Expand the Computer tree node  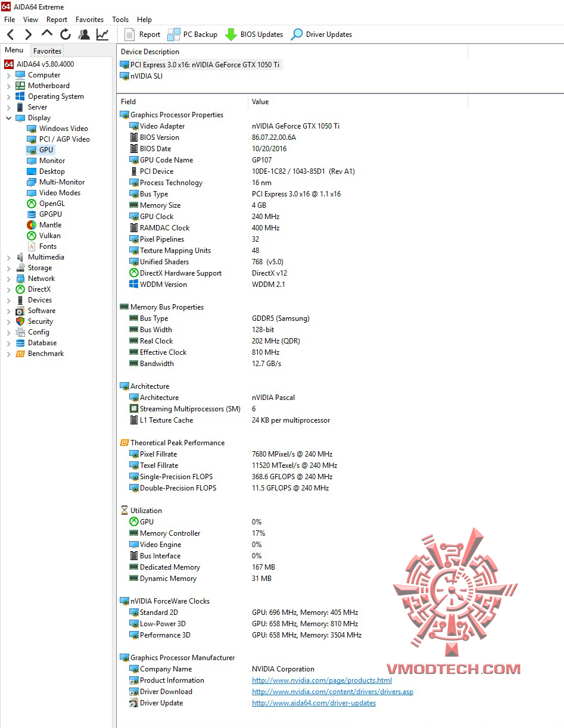tap(8, 75)
